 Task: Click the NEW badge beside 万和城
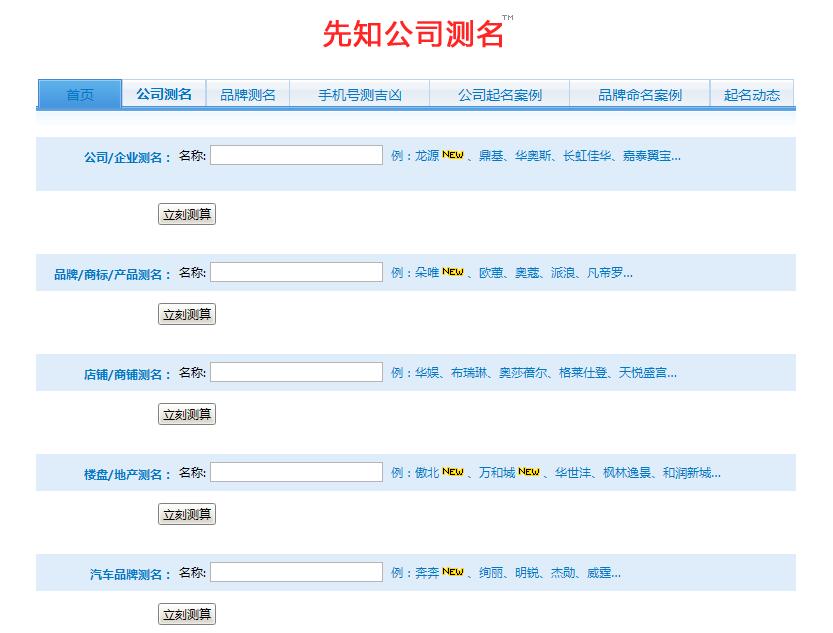pos(529,472)
